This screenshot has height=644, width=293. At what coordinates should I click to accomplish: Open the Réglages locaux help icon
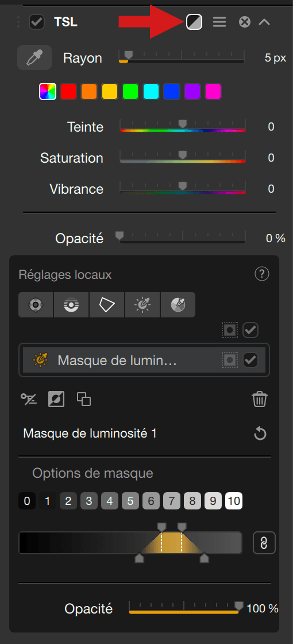coord(262,274)
